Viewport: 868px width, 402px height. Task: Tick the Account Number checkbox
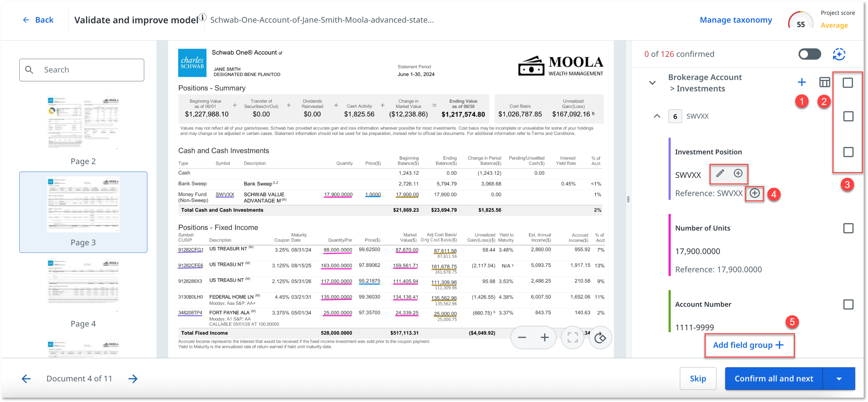point(848,305)
